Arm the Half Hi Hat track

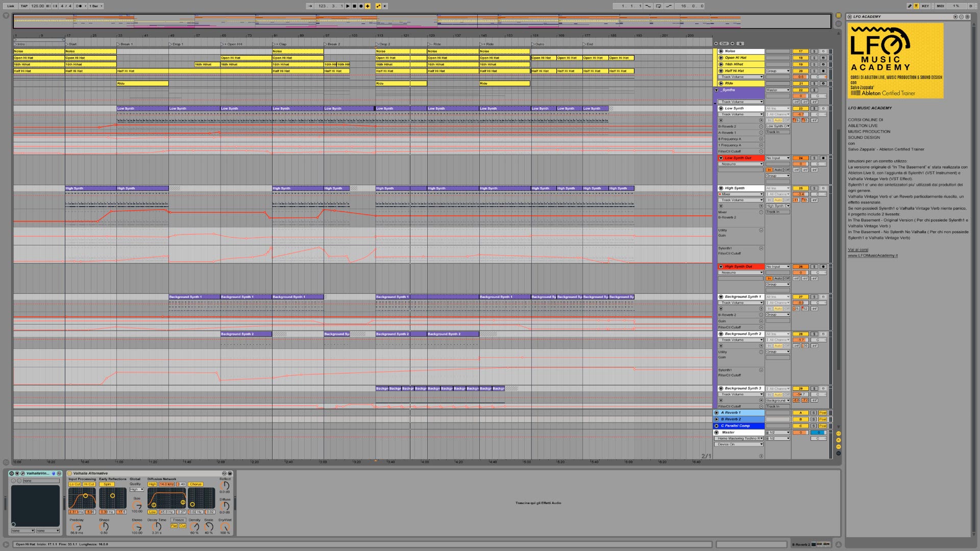point(823,71)
